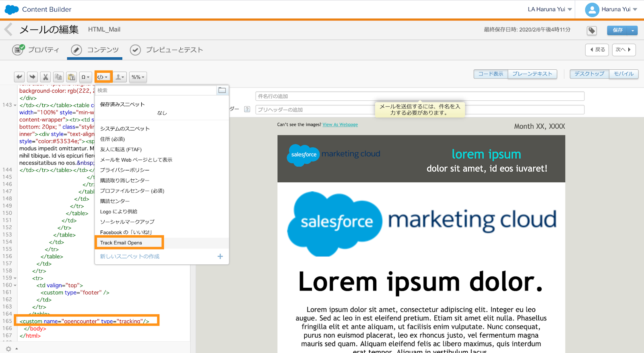The image size is (644, 353).
Task: Switch to the プレビューとテスト step
Action: [167, 50]
